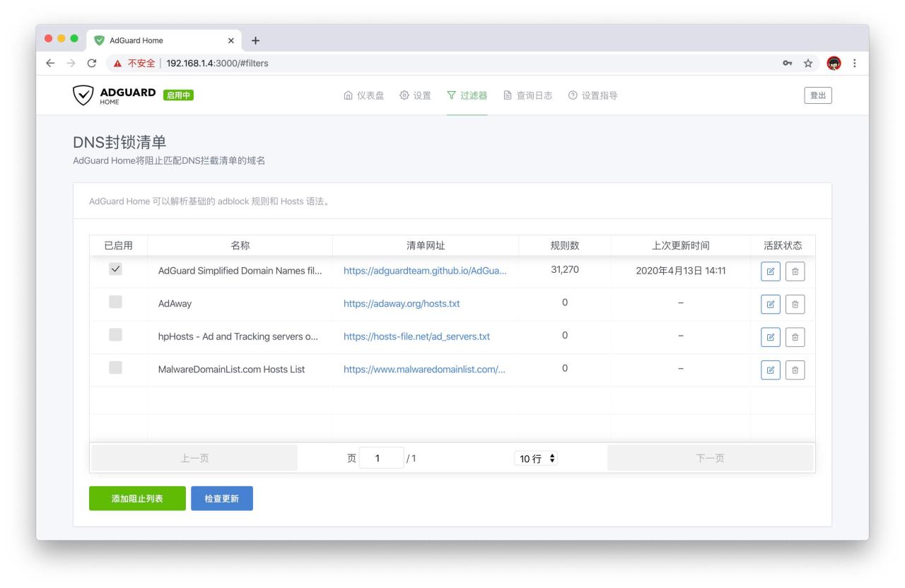Delete the MalwareDomainList.com Hosts List
Image resolution: width=905 pixels, height=588 pixels.
[795, 370]
